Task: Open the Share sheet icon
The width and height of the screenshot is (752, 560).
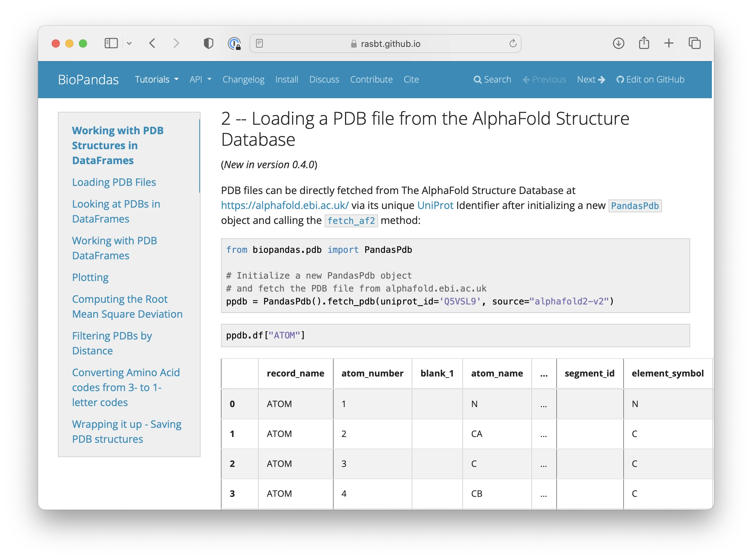Action: 644,43
